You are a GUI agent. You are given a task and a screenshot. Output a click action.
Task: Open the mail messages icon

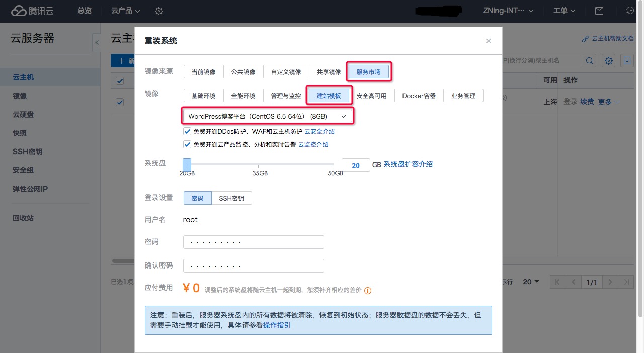pos(599,11)
